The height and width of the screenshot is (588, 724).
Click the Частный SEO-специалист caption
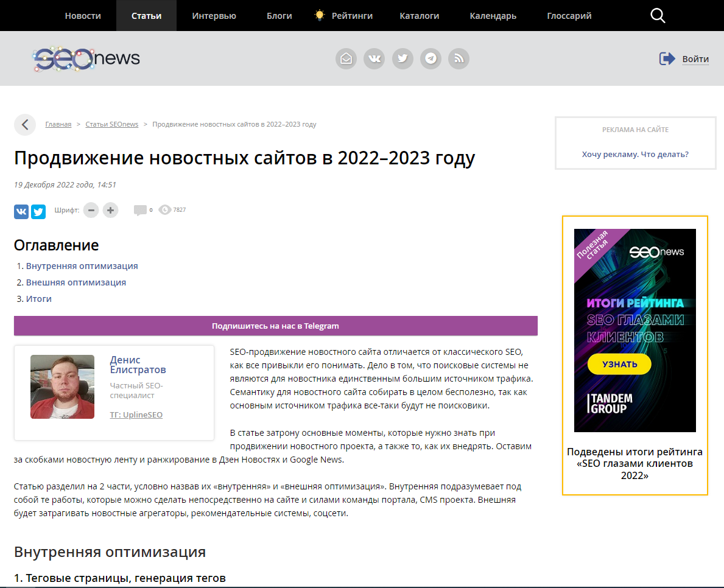[136, 390]
